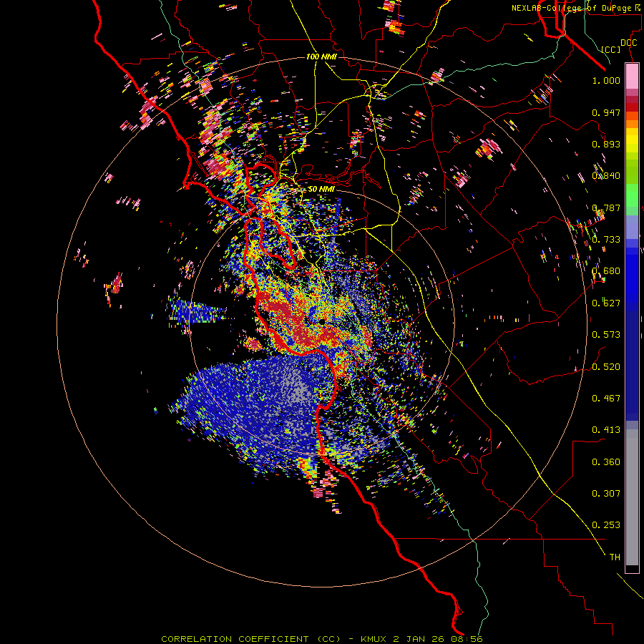Click the 0.893 scale value
This screenshot has width=644, height=644.
pos(606,144)
